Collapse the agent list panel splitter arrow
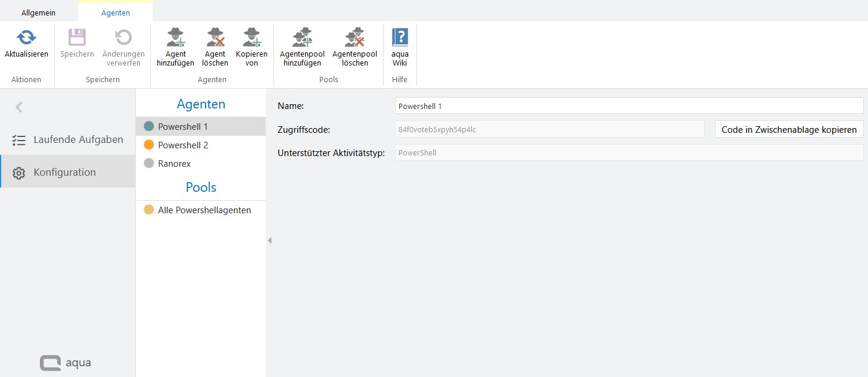868x377 pixels. tap(269, 241)
